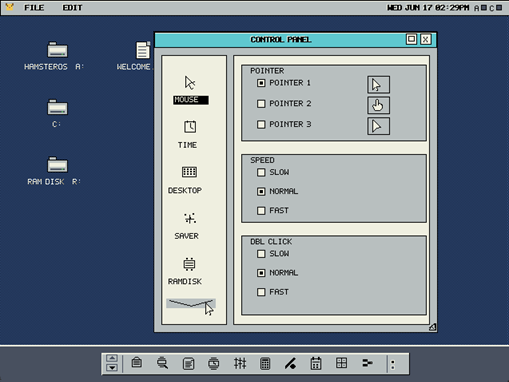
Task: Click the drive A indicator in menu bar
Action: tap(480, 8)
